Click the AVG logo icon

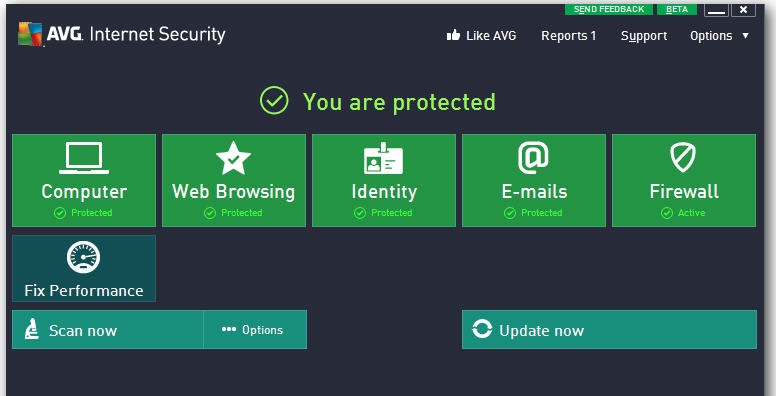point(30,34)
